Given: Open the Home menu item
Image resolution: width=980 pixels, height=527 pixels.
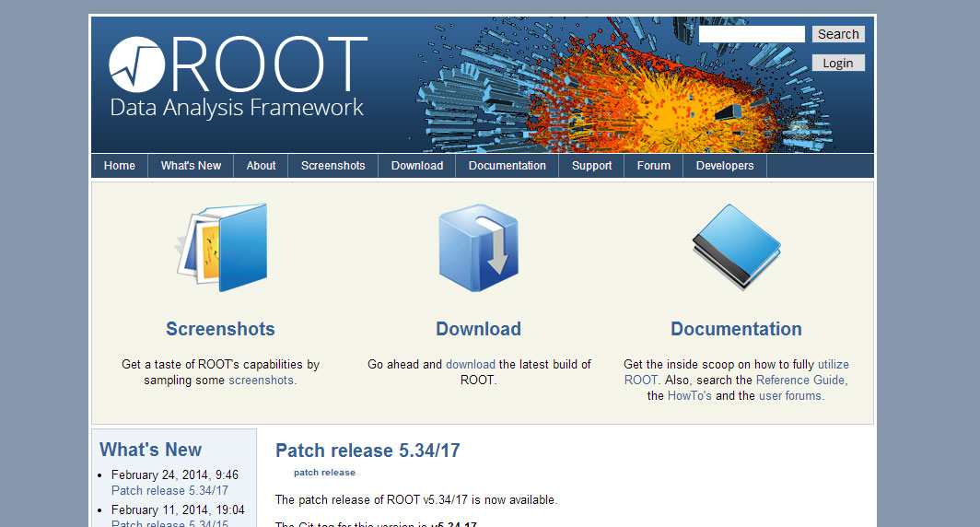Looking at the screenshot, I should coord(120,166).
